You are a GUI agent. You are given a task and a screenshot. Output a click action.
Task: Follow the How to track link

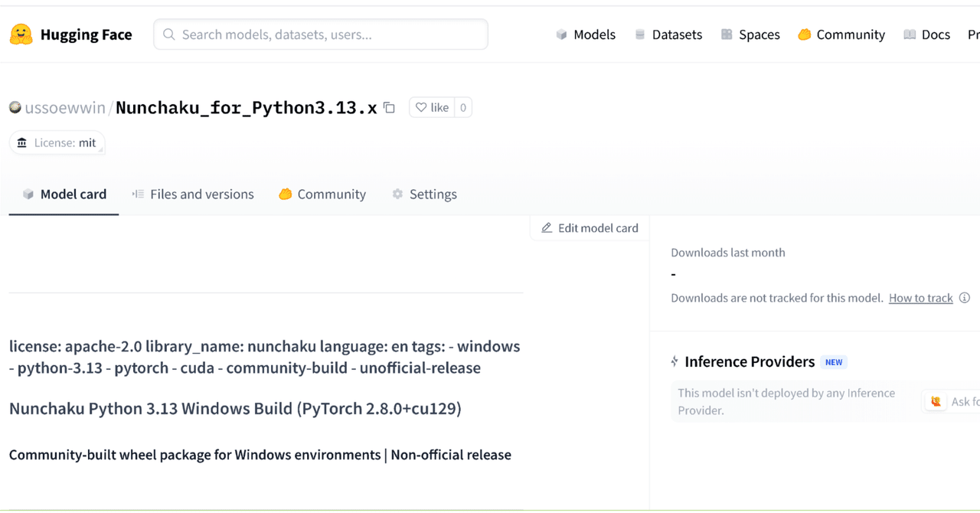click(920, 298)
